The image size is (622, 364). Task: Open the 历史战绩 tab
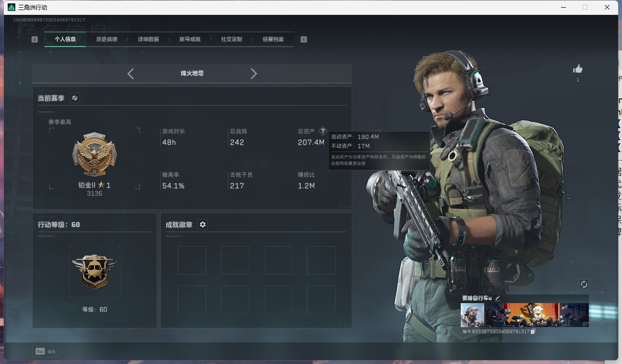107,39
